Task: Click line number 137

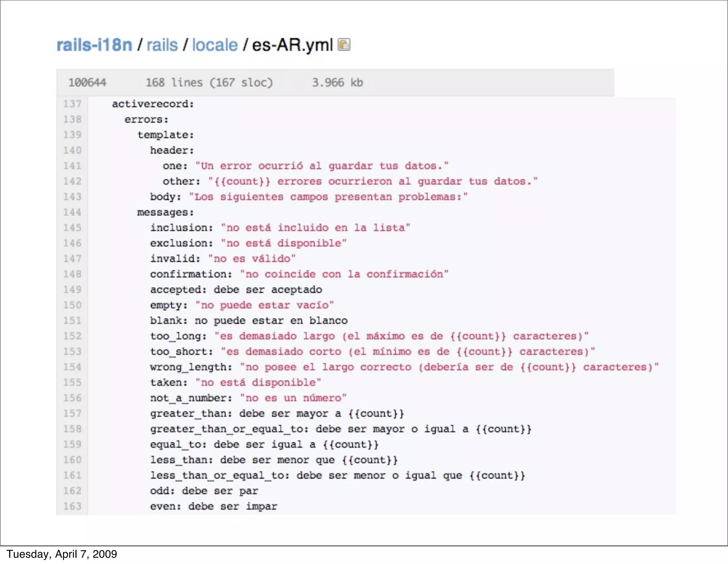Action: [x=72, y=104]
